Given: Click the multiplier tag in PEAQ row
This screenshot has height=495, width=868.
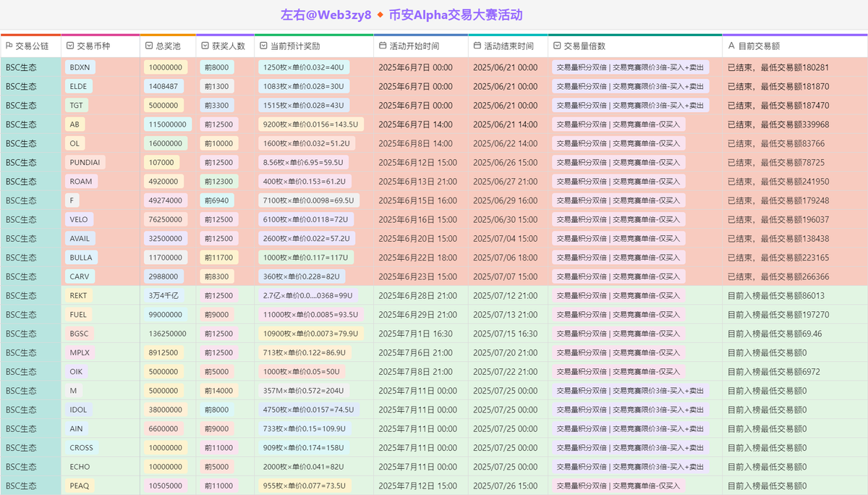Looking at the screenshot, I should (x=618, y=486).
